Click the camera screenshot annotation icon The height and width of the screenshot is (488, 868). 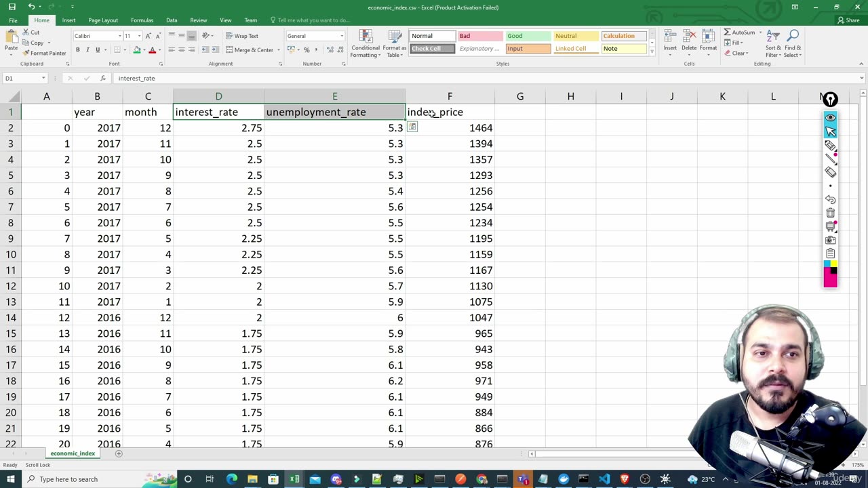830,240
